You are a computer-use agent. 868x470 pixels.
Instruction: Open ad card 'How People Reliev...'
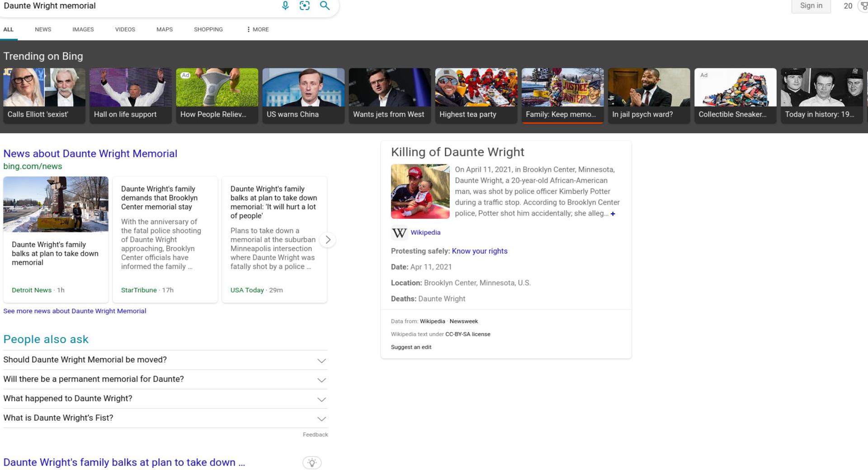click(217, 96)
